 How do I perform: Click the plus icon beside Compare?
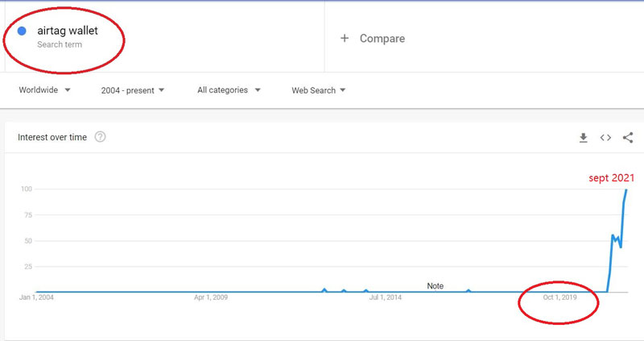pos(345,38)
